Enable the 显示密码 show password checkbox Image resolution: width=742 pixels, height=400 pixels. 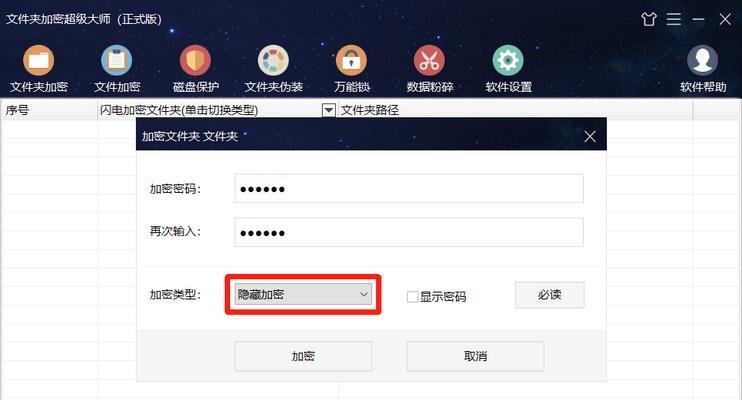point(412,297)
